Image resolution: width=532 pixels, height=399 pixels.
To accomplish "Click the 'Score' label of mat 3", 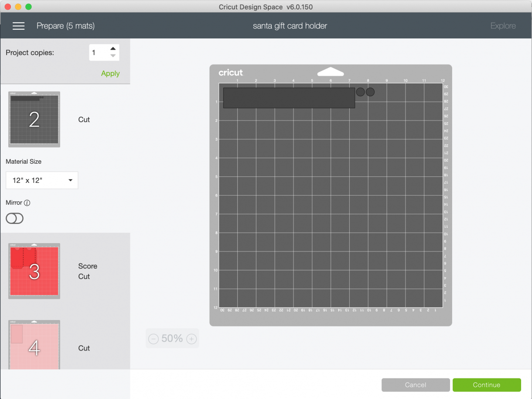I will tap(88, 266).
